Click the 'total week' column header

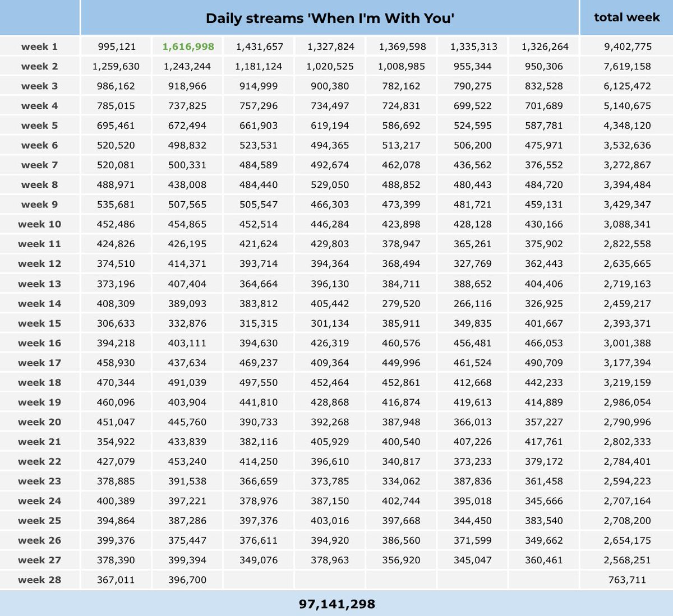coord(626,17)
